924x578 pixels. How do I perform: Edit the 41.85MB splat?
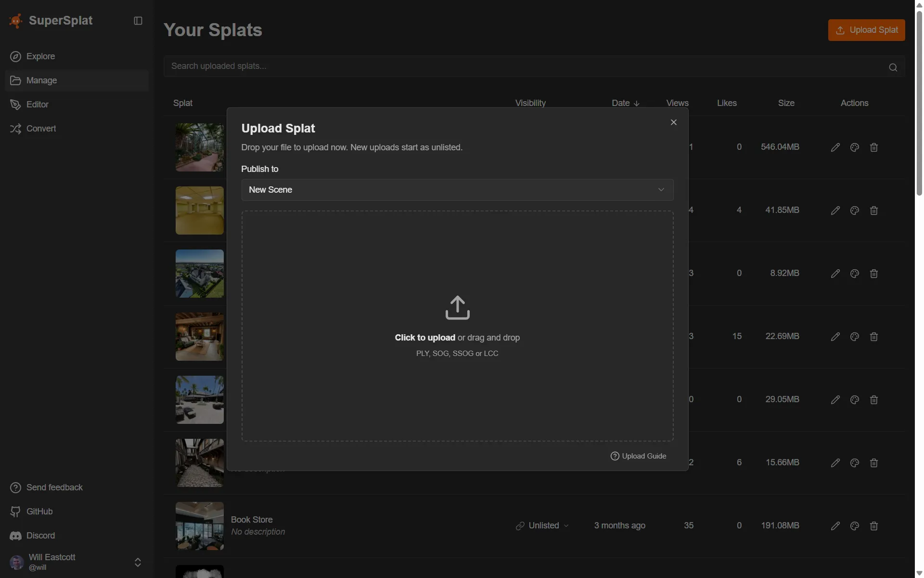coord(835,210)
